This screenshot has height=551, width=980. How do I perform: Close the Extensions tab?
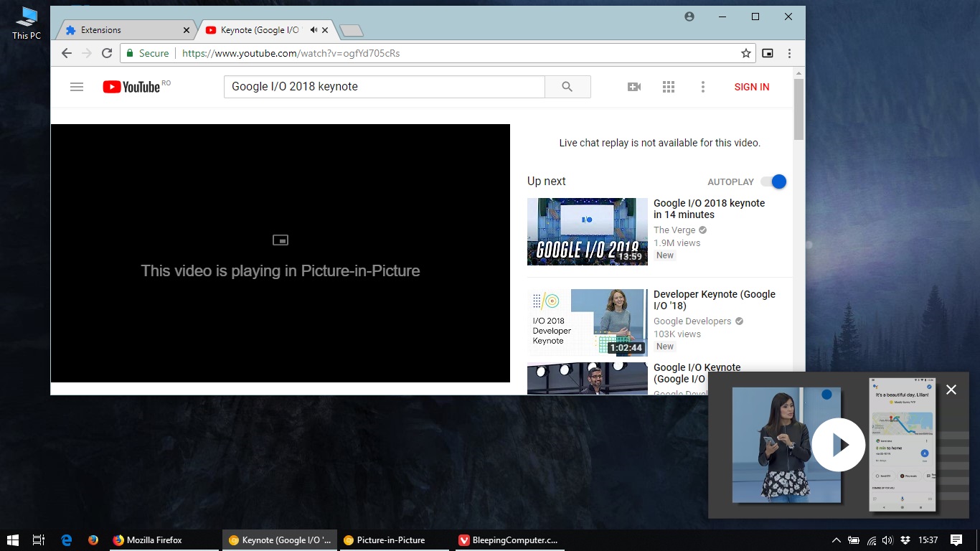[x=187, y=30]
